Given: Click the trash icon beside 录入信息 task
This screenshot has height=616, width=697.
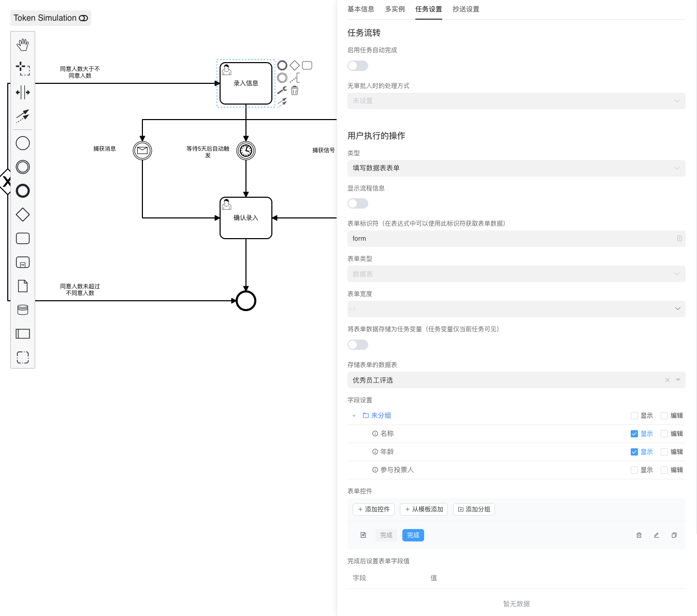Looking at the screenshot, I should click(x=295, y=91).
